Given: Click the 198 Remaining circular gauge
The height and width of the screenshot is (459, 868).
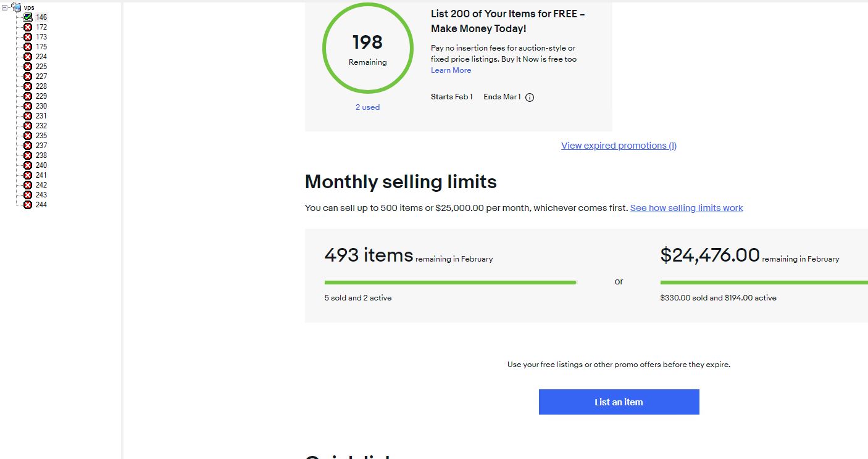Looking at the screenshot, I should (x=367, y=49).
